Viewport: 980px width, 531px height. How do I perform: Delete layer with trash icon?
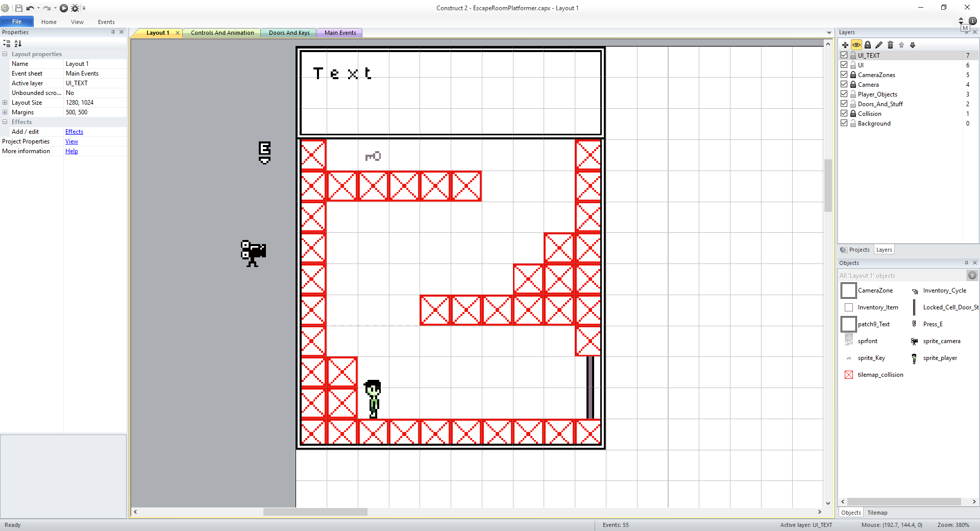click(x=890, y=45)
